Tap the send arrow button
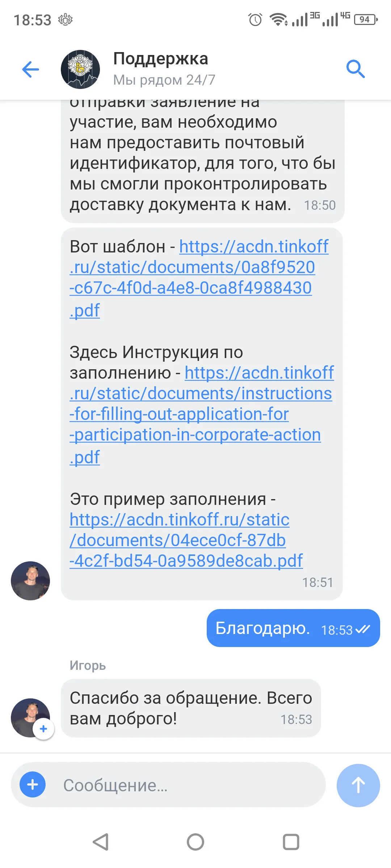This screenshot has height=868, width=391. 358,785
